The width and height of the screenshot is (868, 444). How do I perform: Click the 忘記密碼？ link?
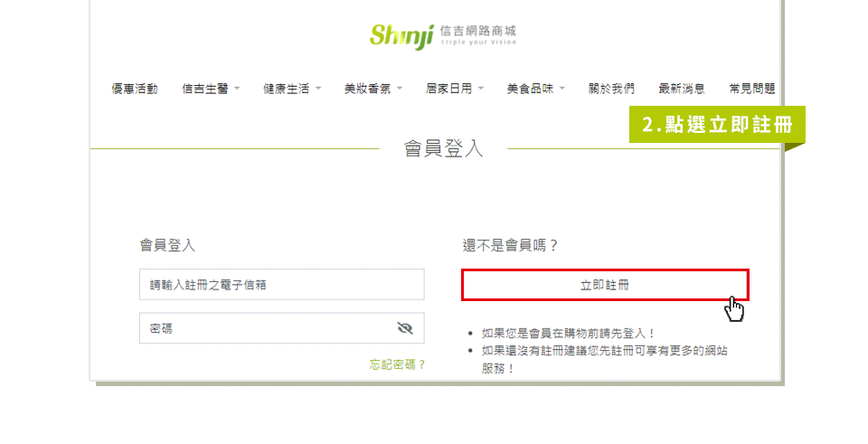coord(398,364)
